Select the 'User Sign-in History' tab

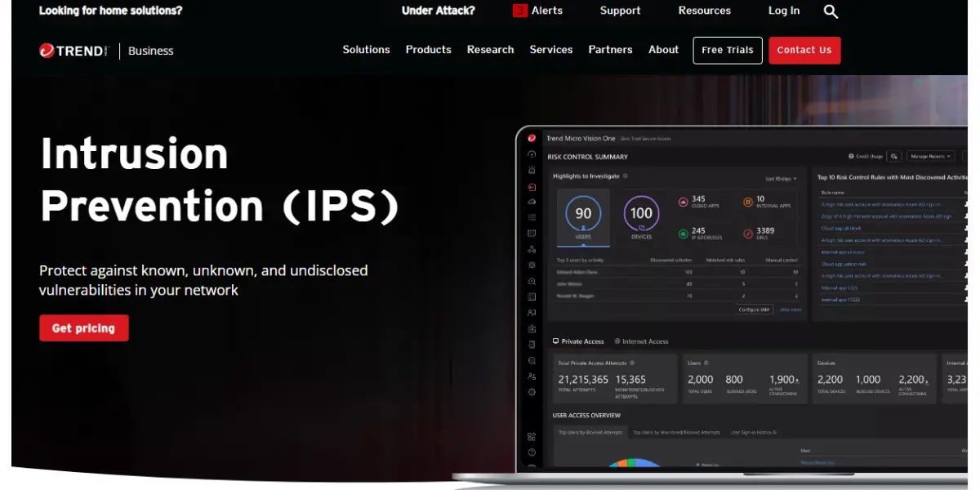pos(753,432)
